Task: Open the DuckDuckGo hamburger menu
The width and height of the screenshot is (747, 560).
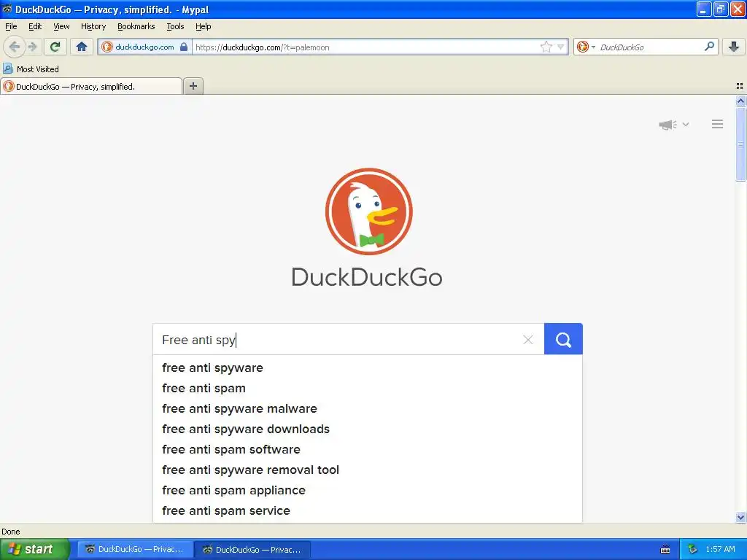Action: click(x=718, y=124)
